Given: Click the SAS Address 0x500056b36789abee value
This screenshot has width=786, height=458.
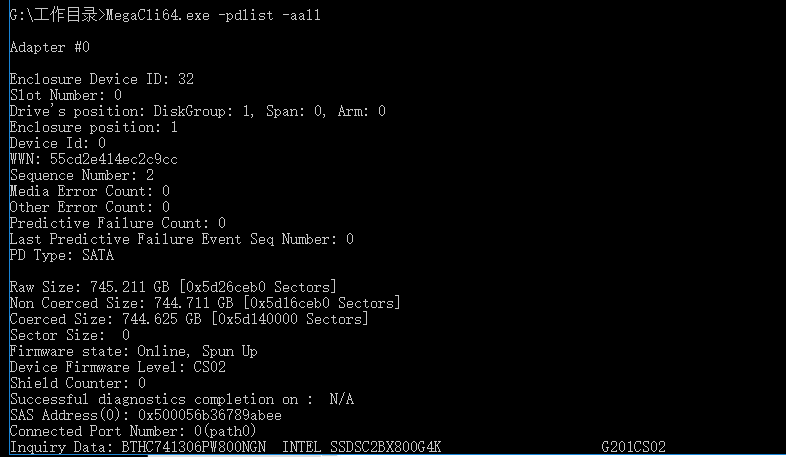Looking at the screenshot, I should 210,415.
